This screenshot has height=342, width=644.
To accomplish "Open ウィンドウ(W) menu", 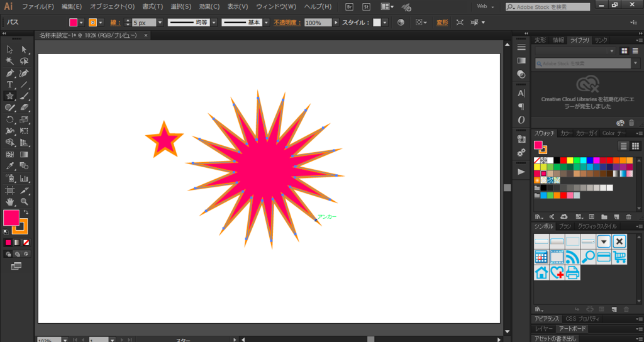I will (276, 6).
